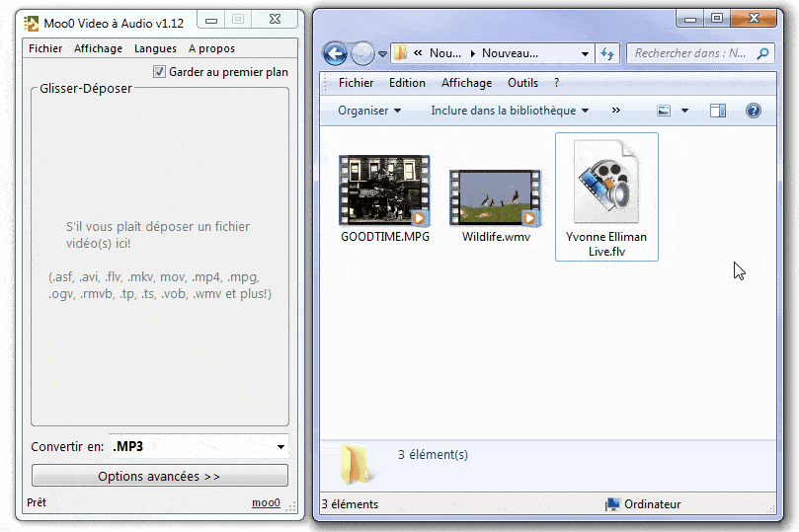Click the 3 élément(s) details text
The width and height of the screenshot is (799, 532).
[x=433, y=455]
